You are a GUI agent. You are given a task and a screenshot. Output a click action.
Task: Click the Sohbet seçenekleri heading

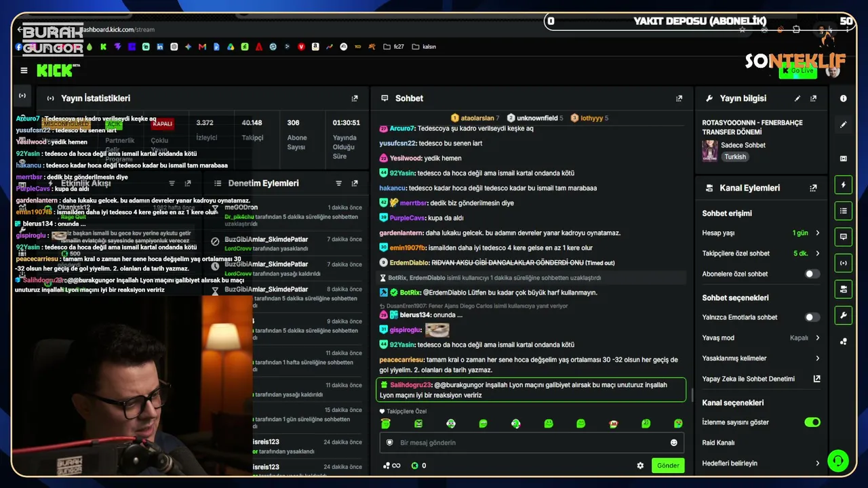pos(735,298)
